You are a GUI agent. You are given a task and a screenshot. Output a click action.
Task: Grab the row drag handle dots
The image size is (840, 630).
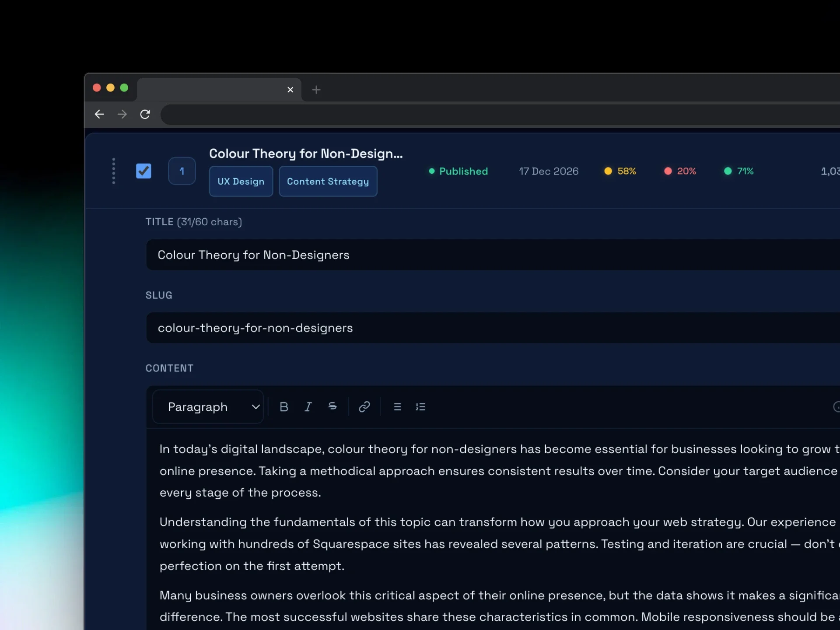pyautogui.click(x=114, y=171)
